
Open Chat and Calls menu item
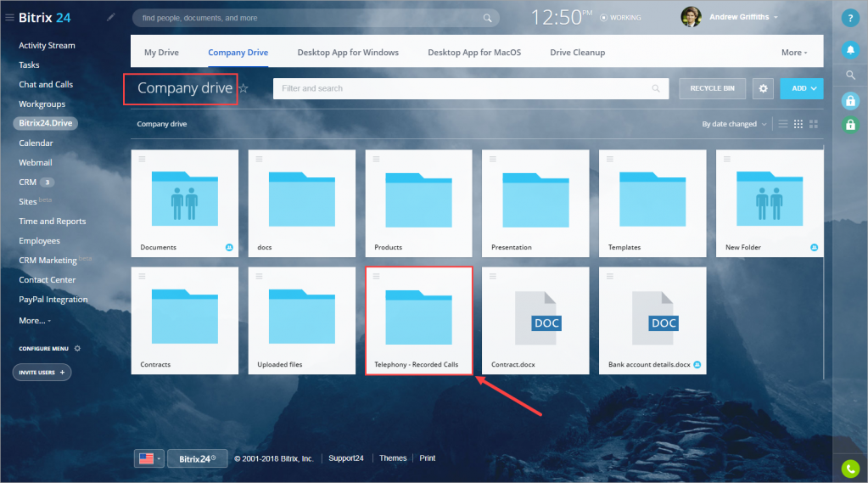pos(46,84)
